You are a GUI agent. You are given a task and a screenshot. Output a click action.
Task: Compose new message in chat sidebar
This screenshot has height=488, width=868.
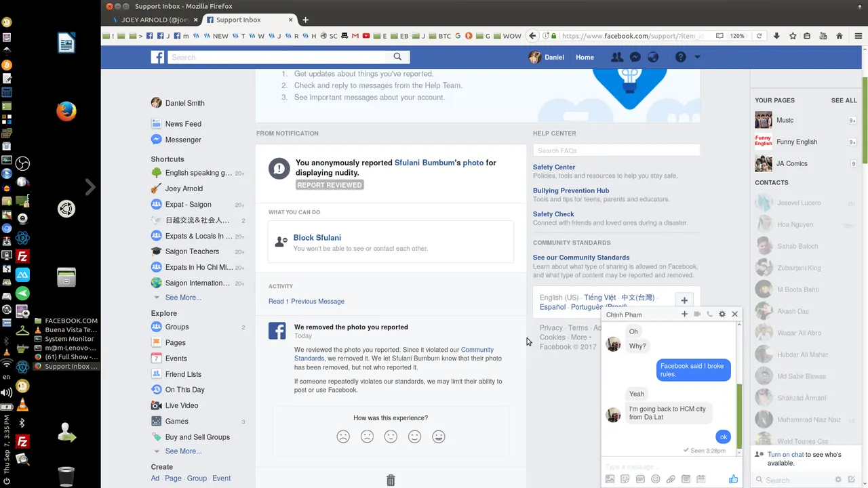coord(852,480)
